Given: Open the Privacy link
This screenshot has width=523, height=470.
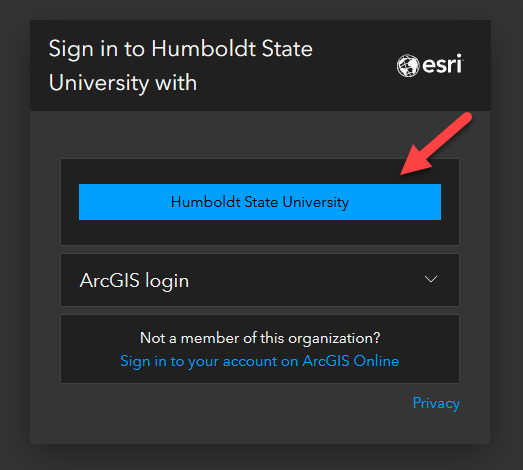Looking at the screenshot, I should pos(436,403).
